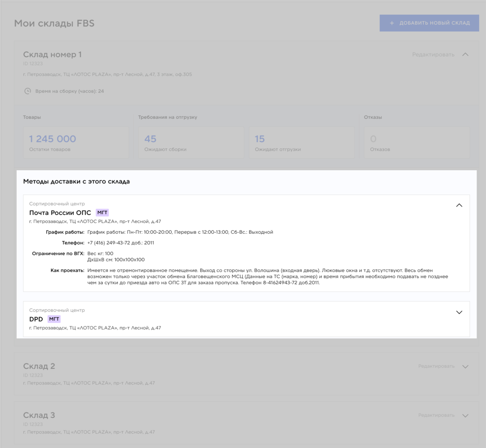
Task: Click the Время на сборку (часов): 24 text
Action: (70, 91)
